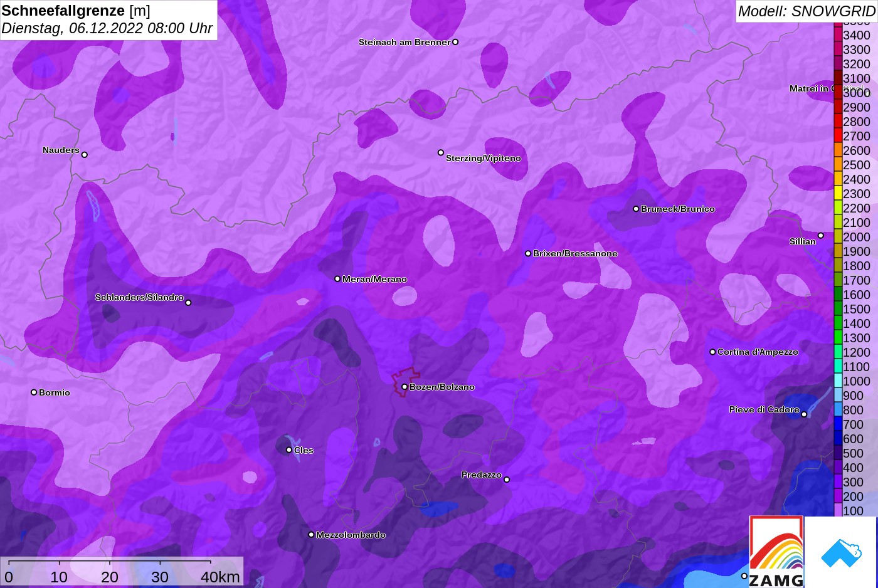
Task: Select the Cles location marker dot
Action: [289, 449]
